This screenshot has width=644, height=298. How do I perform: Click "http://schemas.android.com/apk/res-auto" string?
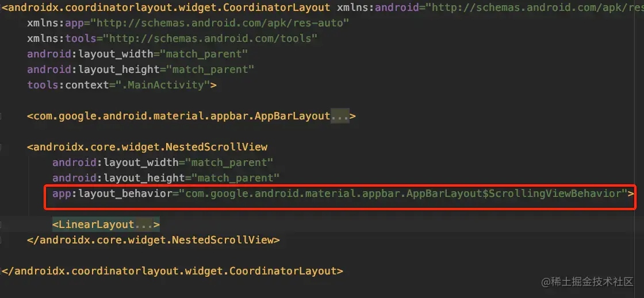pyautogui.click(x=219, y=23)
